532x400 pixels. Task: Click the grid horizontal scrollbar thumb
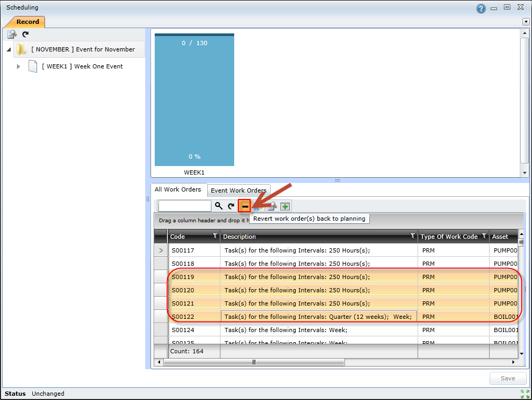(x=254, y=362)
